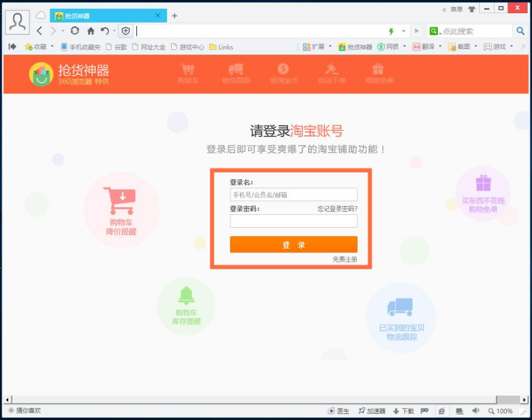Click the 网银 toolbar button
The height and width of the screenshot is (420, 532).
coord(388,47)
